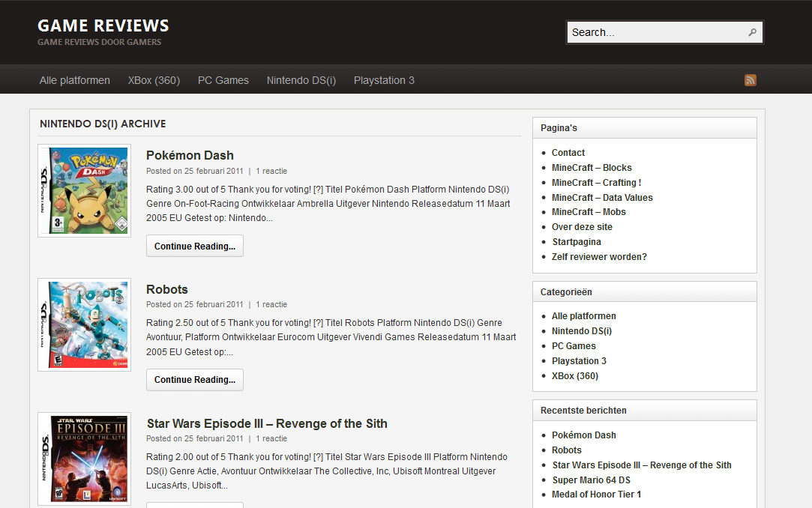Open MineCraft – Crafting ! page link

tap(597, 183)
